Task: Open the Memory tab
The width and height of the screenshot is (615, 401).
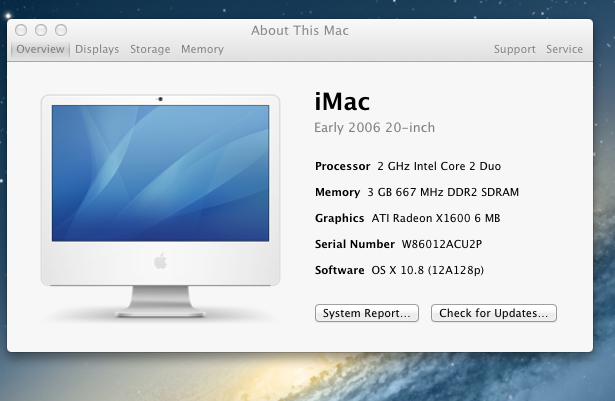Action: click(x=202, y=49)
